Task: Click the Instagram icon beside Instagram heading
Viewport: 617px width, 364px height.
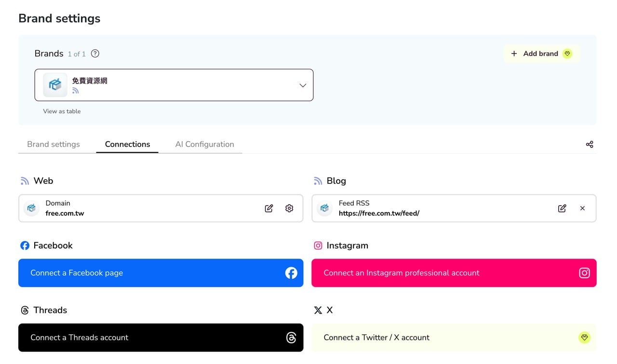Action: tap(318, 246)
